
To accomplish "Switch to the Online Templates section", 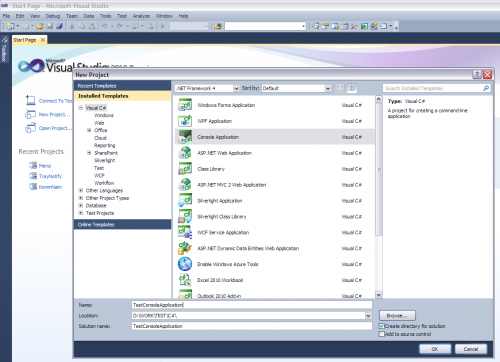I will click(x=122, y=224).
